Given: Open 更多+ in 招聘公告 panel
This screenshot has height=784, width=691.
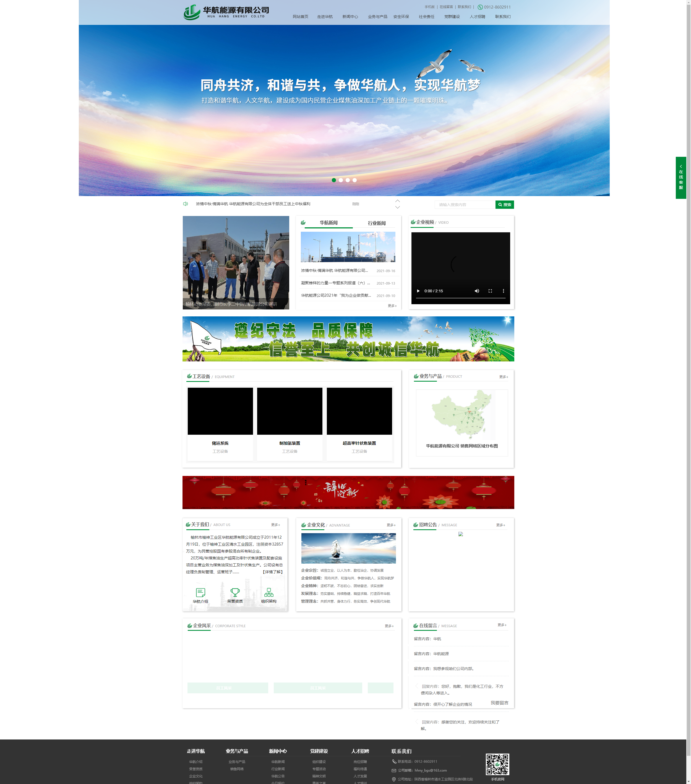Looking at the screenshot, I should coord(500,525).
